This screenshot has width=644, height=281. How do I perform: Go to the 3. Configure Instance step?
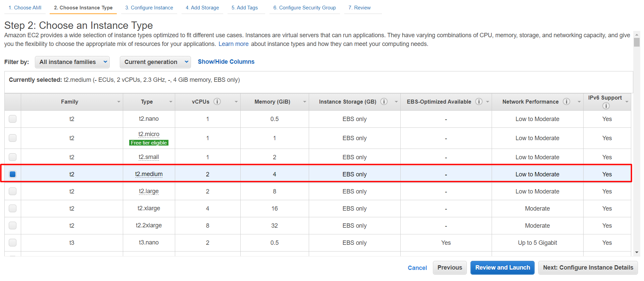coord(149,8)
